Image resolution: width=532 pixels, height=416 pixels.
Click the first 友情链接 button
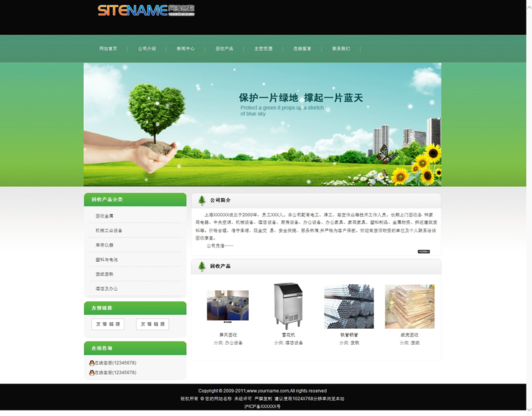click(108, 324)
